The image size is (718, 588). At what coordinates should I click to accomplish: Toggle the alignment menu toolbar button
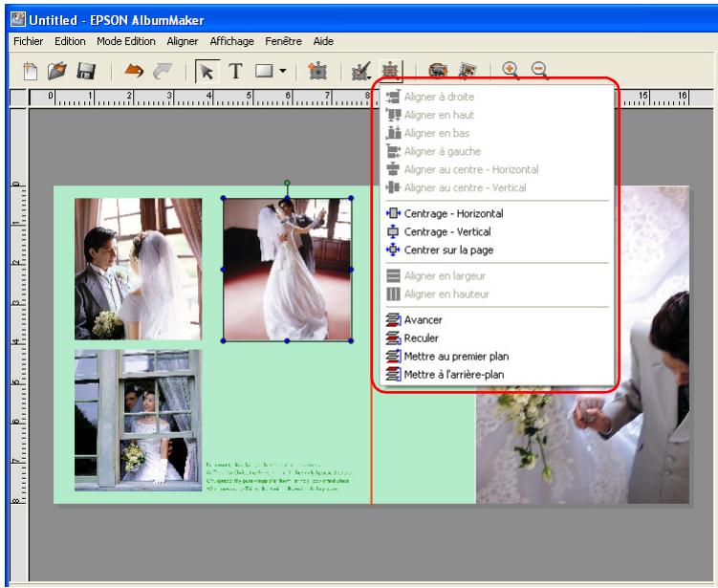click(390, 71)
